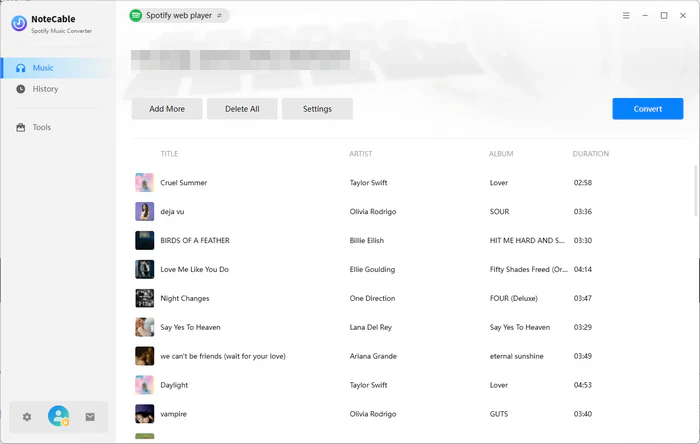Screen dimensions: 700x444
Task: Click the Spotify logo icon
Action: tap(136, 16)
